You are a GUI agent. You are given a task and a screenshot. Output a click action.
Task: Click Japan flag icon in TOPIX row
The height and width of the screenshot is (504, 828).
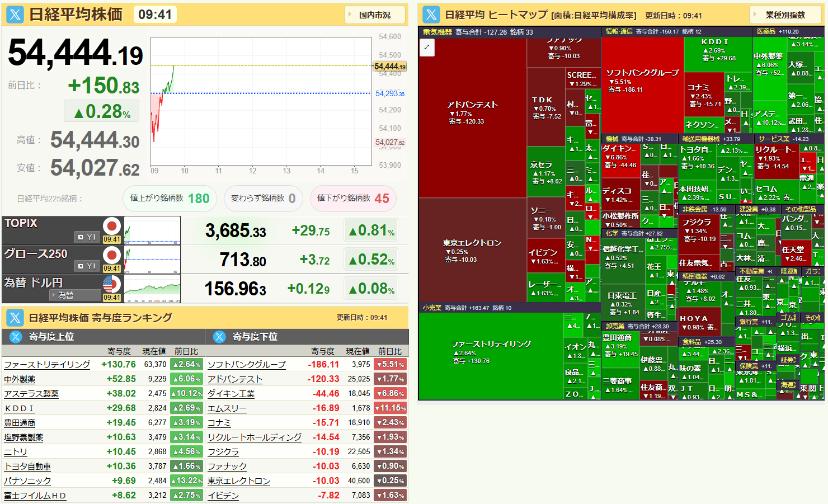coord(112,226)
